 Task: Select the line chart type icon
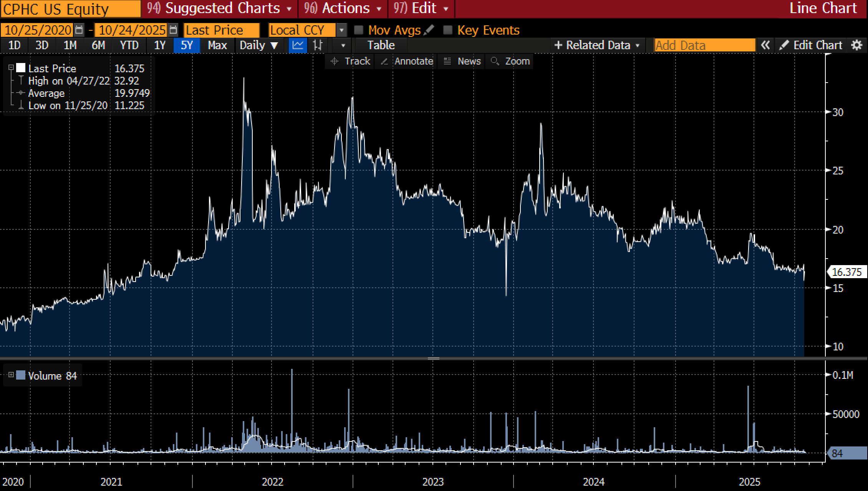[298, 45]
